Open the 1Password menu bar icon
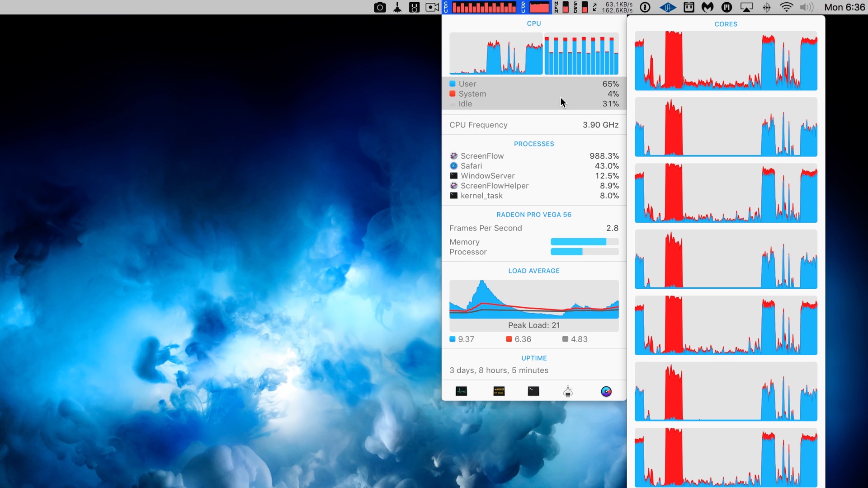This screenshot has height=488, width=868. [646, 7]
